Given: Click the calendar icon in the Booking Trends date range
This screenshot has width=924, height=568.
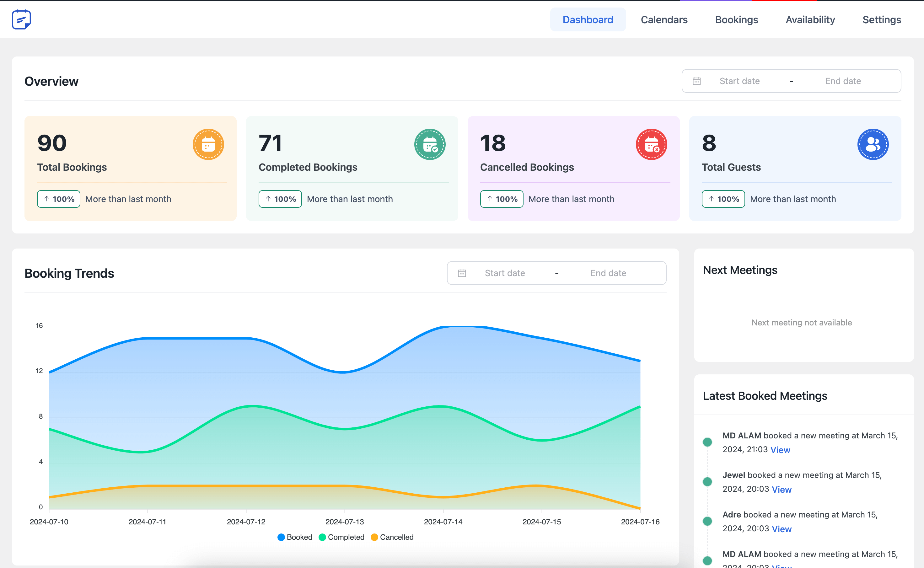Looking at the screenshot, I should (462, 273).
